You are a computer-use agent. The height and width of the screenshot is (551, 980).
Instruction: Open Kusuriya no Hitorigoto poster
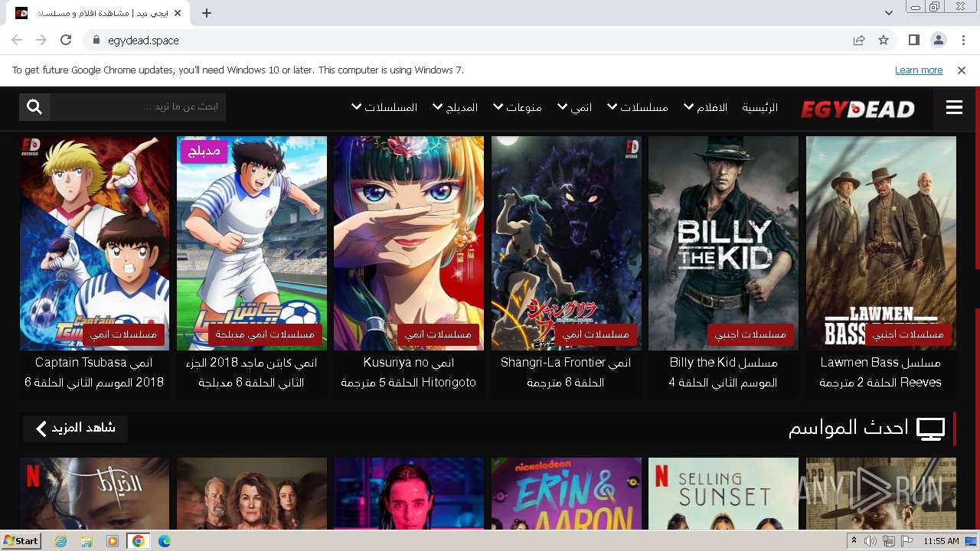409,243
